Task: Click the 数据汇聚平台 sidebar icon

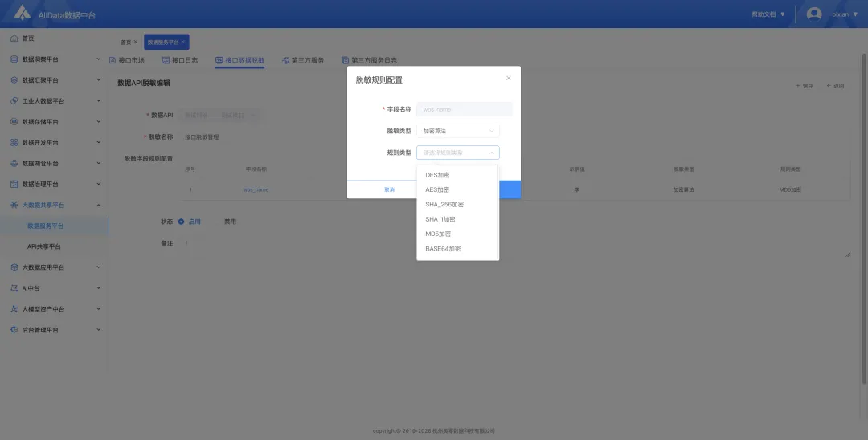Action: (x=14, y=80)
